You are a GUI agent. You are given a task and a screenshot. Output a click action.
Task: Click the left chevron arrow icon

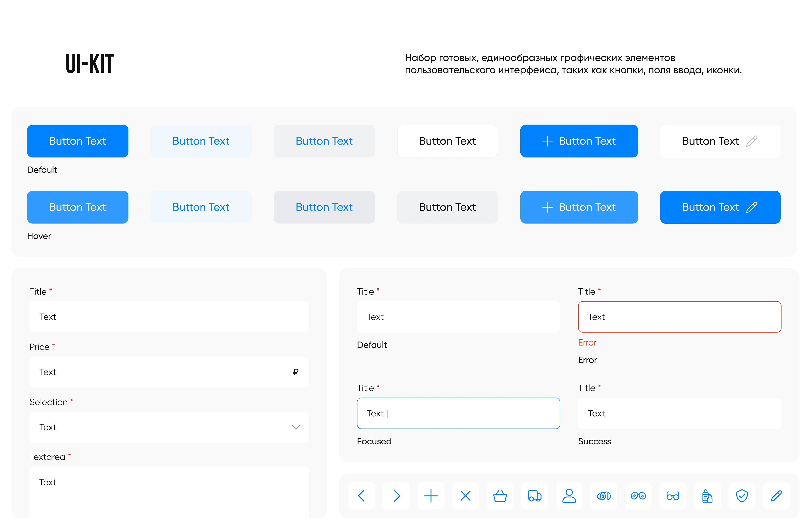tap(362, 496)
